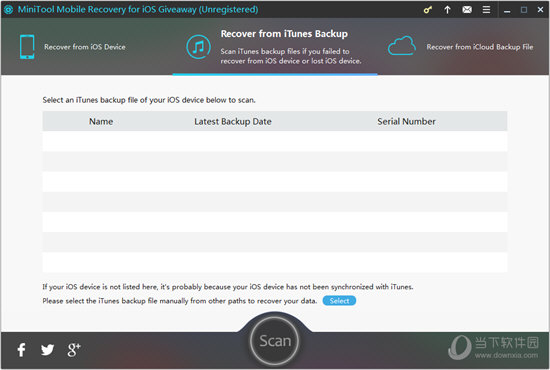Minimize the MiniTool window
The width and height of the screenshot is (550, 370).
click(x=507, y=10)
